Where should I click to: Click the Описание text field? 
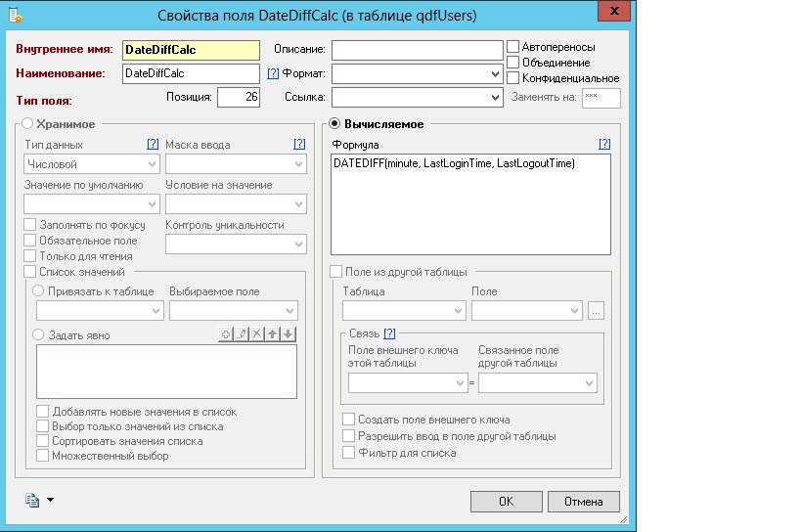(416, 49)
